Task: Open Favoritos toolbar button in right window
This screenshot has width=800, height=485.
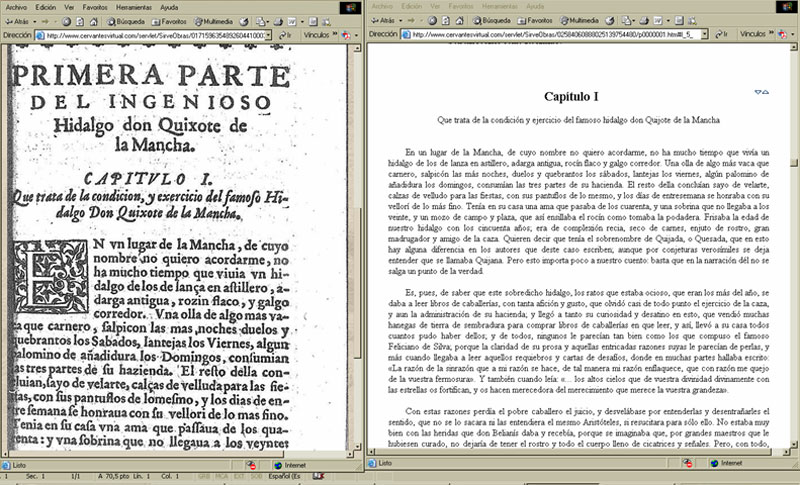Action: click(x=535, y=21)
